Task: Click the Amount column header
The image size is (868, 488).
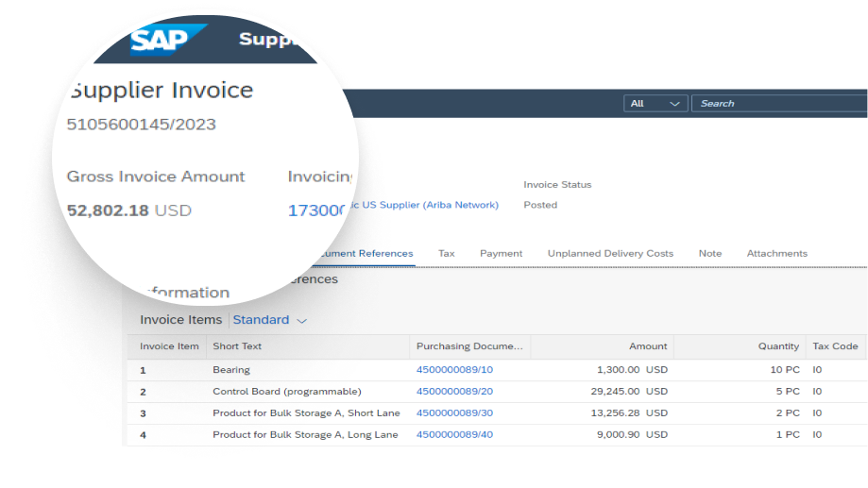Action: (x=648, y=346)
